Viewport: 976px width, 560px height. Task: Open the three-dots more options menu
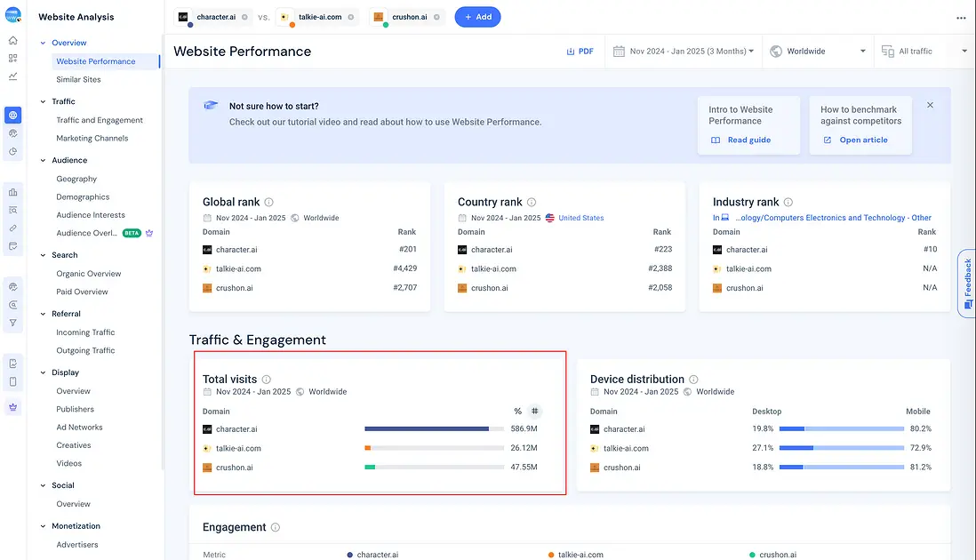tap(960, 17)
